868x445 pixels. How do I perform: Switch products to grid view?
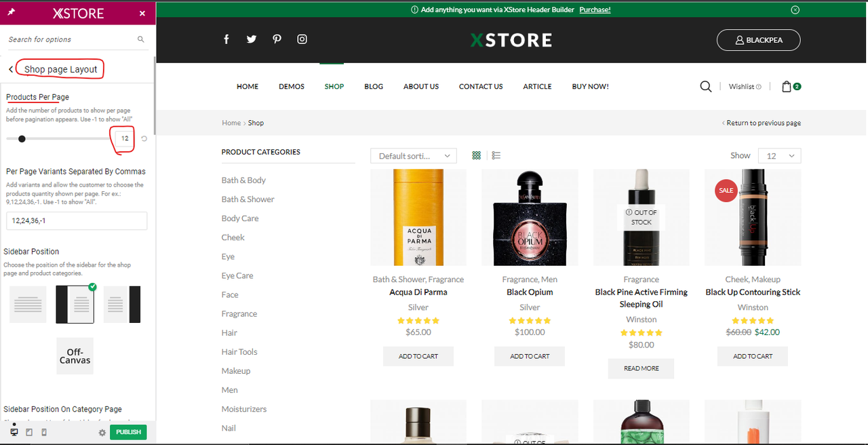[x=476, y=155]
